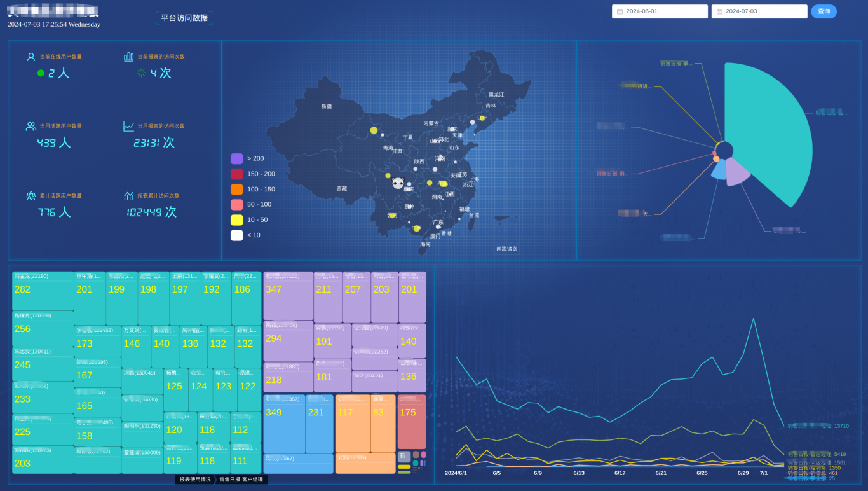Click the calendar icon in the end date field
Screen dimensions: 868x491
[x=719, y=11]
